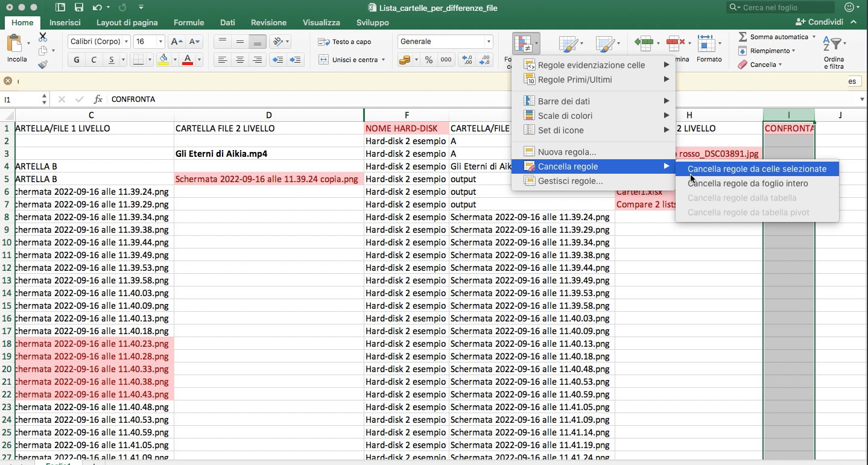Select Nuova regola... menu item
The height and width of the screenshot is (465, 868).
click(x=594, y=152)
